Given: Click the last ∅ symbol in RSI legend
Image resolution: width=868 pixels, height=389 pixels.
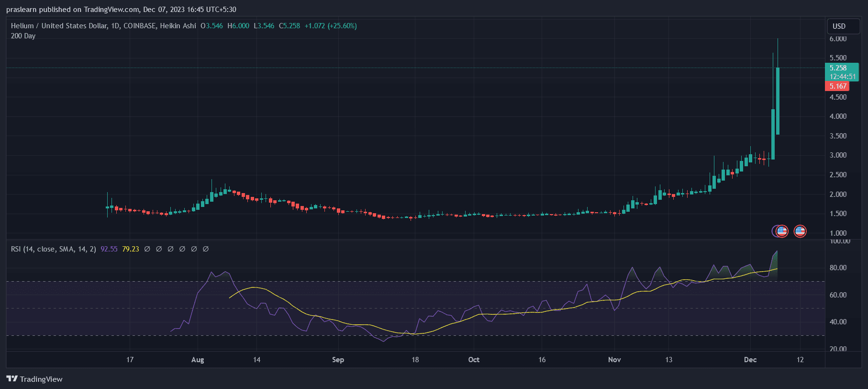Looking at the screenshot, I should click(206, 249).
